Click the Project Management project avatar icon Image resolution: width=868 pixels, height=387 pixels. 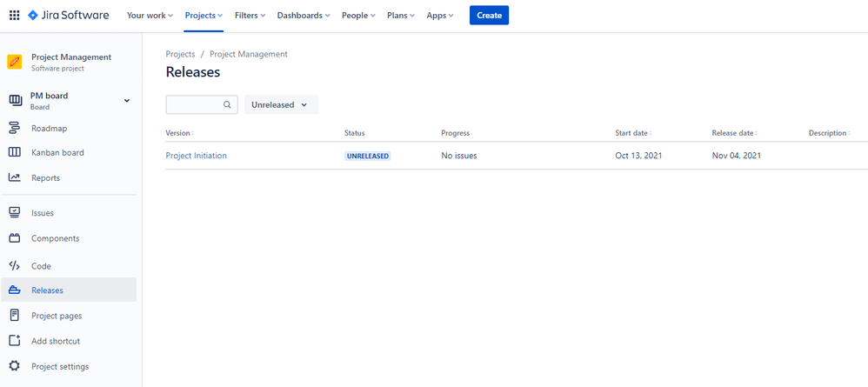click(15, 62)
